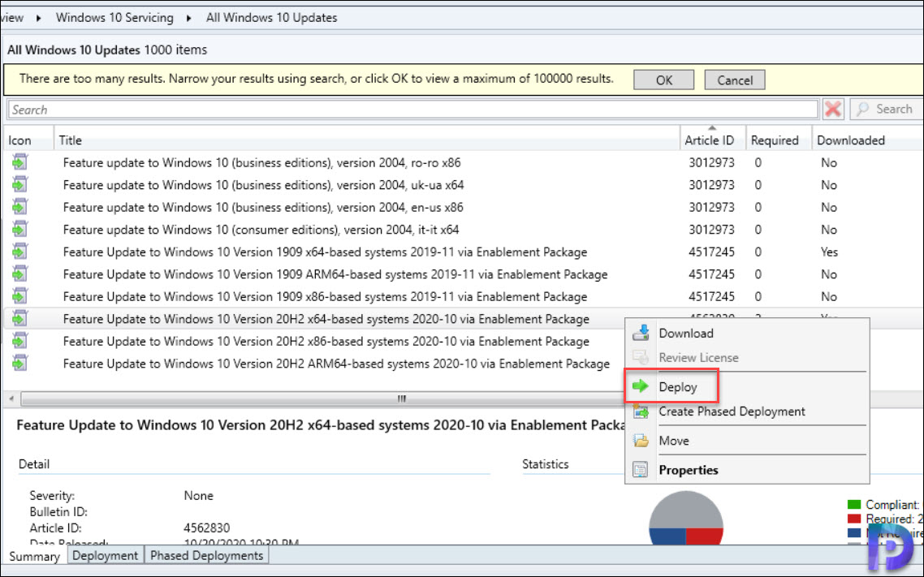924x577 pixels.
Task: Sort by the Title column header
Action: point(367,140)
